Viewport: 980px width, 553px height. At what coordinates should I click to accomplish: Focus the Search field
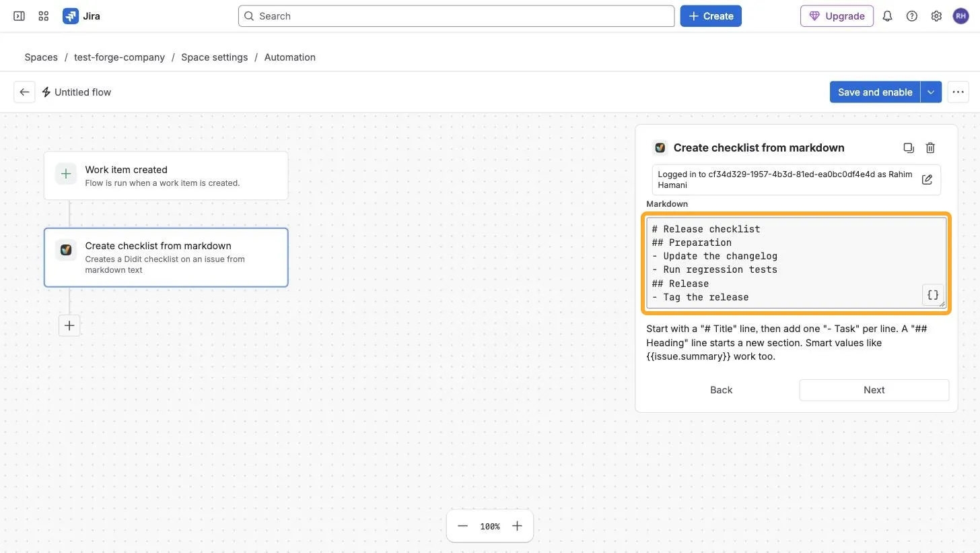point(456,16)
